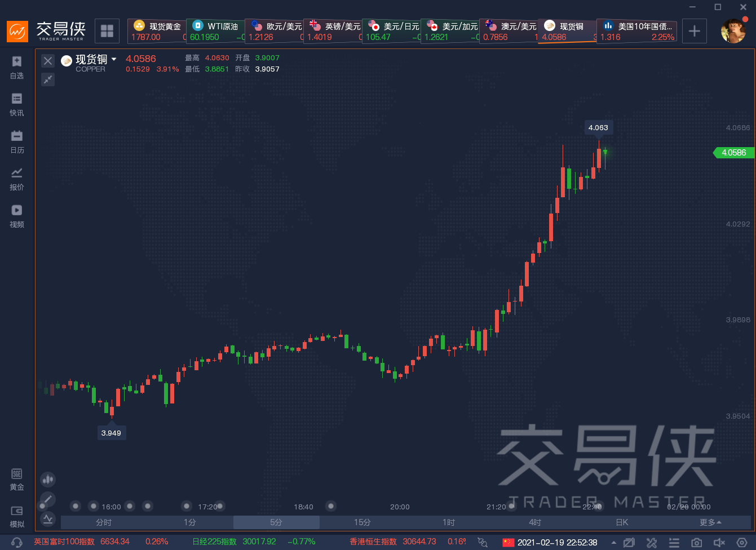Click the 开盘 3.9007 value
The image size is (756, 550).
point(267,58)
